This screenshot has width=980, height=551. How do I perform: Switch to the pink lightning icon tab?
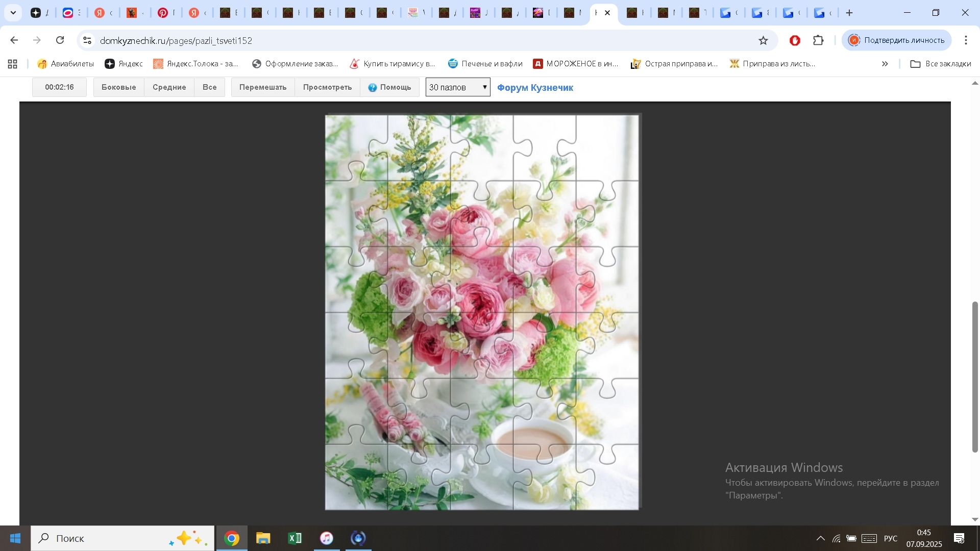[x=538, y=13]
